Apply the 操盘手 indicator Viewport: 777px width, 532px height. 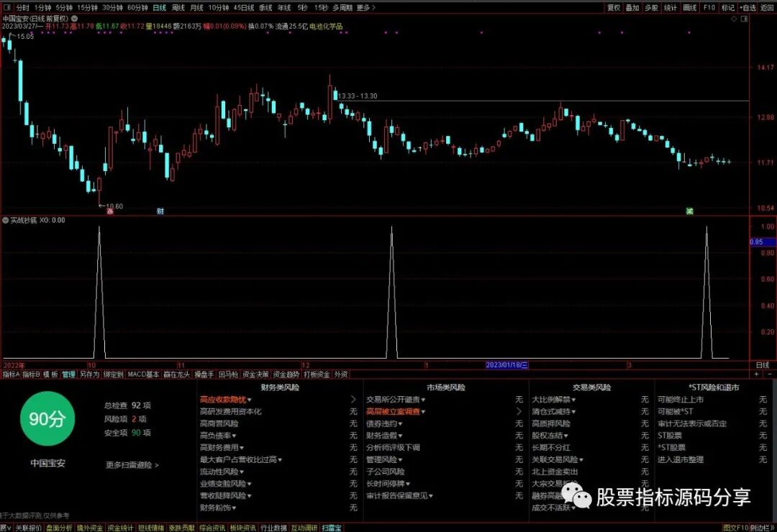204,375
